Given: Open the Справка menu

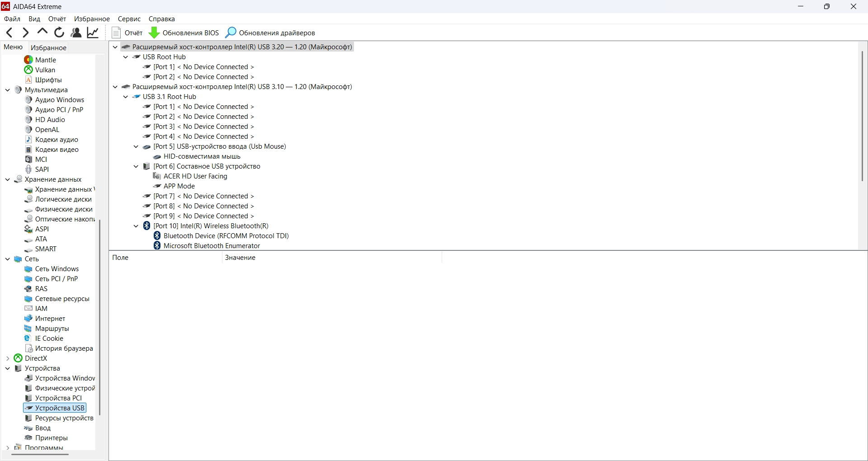Looking at the screenshot, I should (x=161, y=19).
